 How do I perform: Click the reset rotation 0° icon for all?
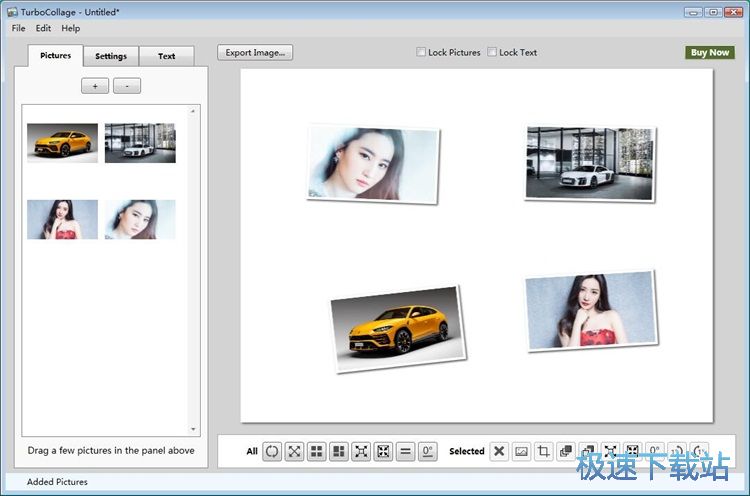point(428,451)
